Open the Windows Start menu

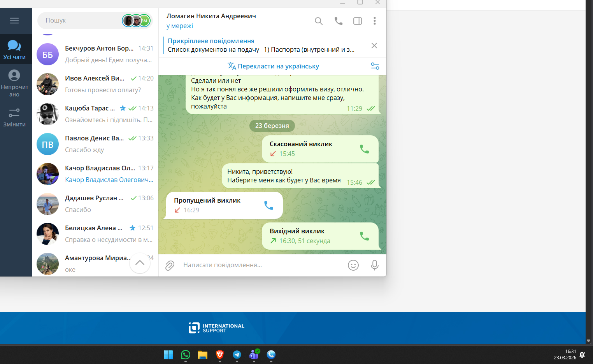click(x=168, y=355)
